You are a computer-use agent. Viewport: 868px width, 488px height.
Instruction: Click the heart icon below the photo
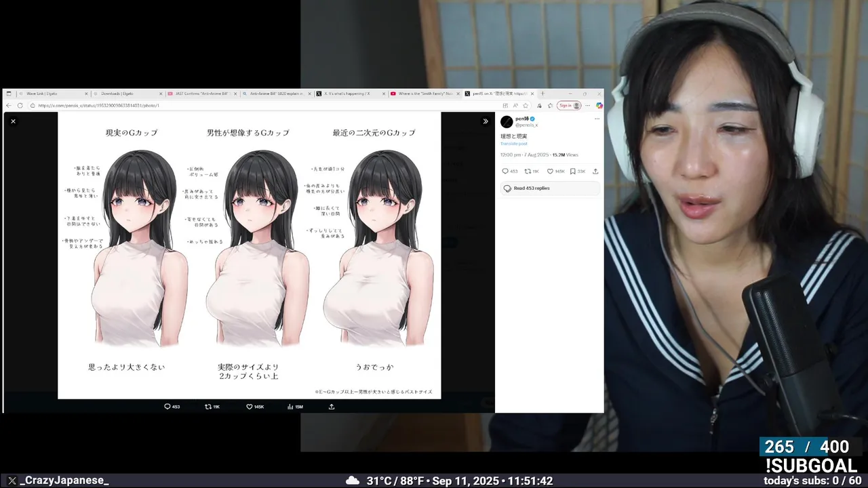250,407
